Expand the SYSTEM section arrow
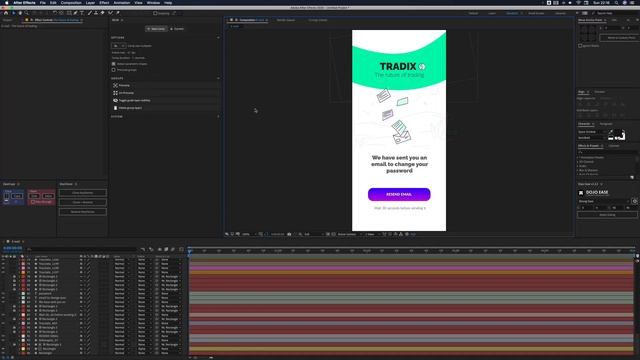The width and height of the screenshot is (640, 360). [218, 116]
